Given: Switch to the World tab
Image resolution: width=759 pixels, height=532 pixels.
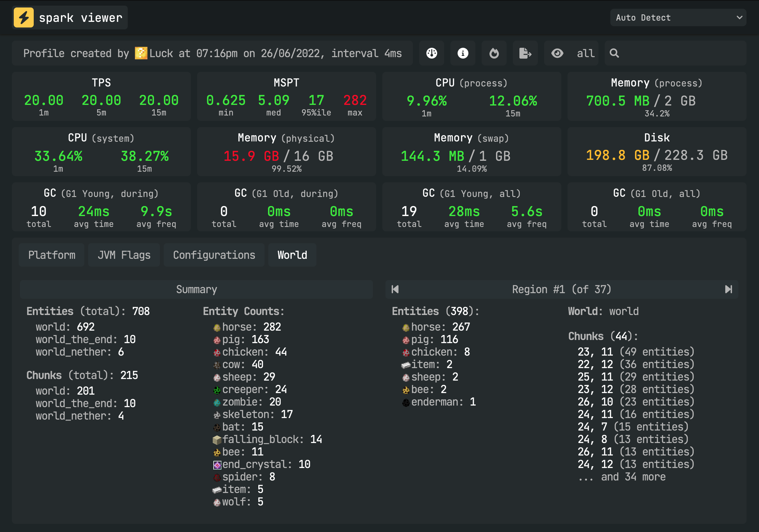Looking at the screenshot, I should click(x=292, y=254).
